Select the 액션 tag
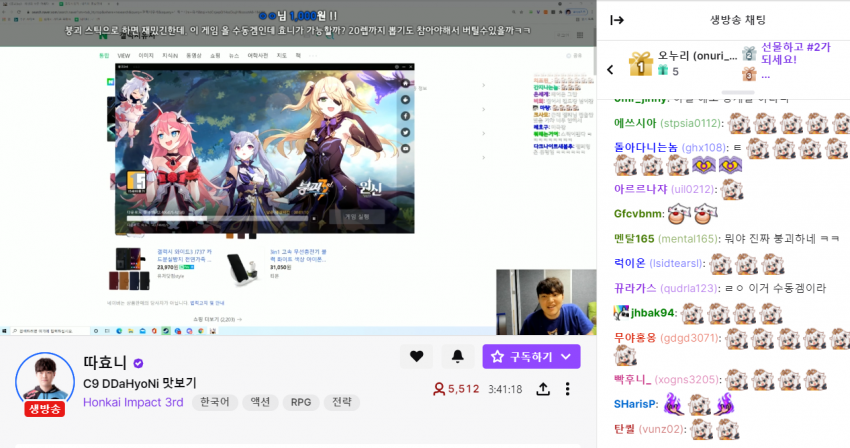Image resolution: width=850 pixels, height=448 pixels. coord(260,402)
